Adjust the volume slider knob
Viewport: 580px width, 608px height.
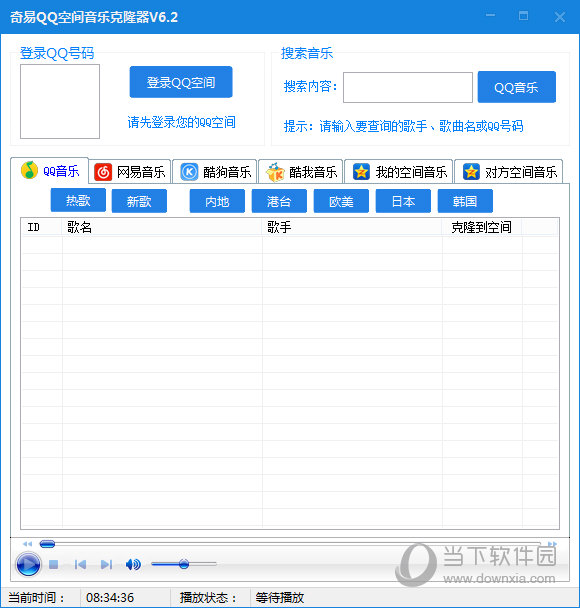184,564
